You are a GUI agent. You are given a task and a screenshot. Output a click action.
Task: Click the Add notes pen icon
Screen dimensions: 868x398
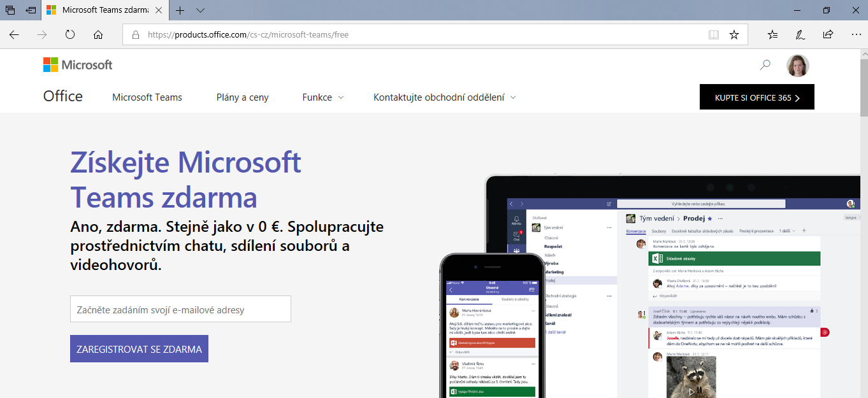[800, 34]
